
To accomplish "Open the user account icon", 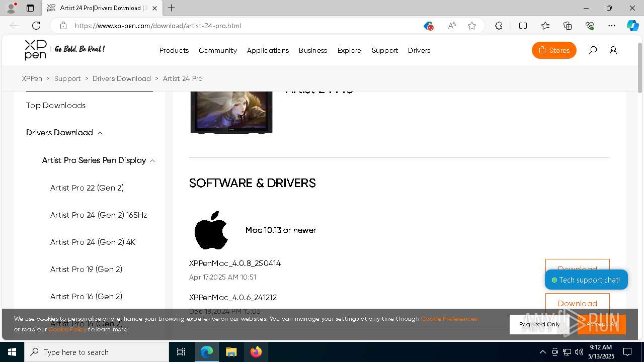I will 613,50.
